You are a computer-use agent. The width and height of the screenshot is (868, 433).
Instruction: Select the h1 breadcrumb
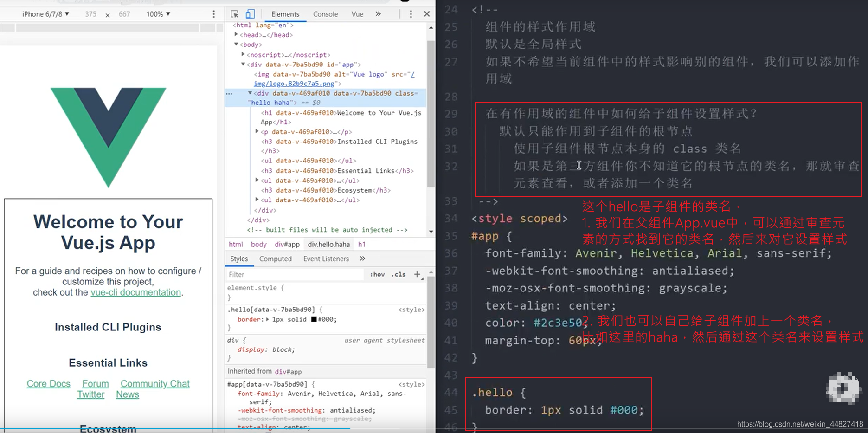pos(362,245)
